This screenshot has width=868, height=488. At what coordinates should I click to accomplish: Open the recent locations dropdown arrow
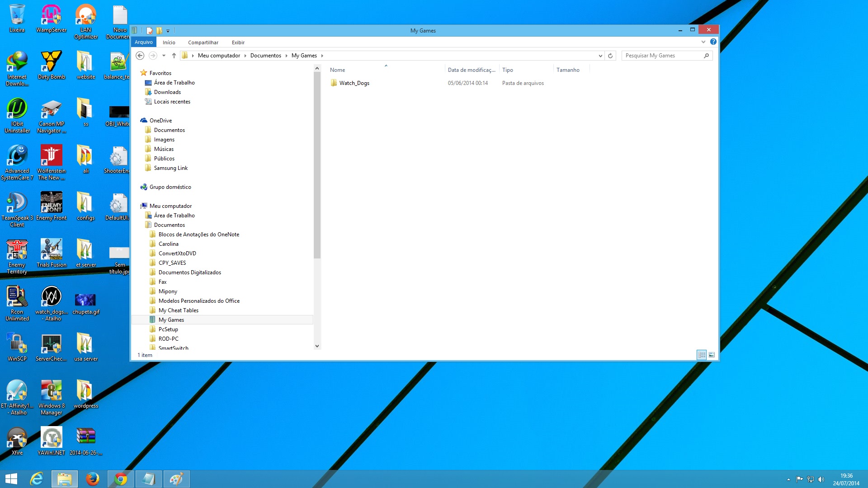click(x=164, y=56)
